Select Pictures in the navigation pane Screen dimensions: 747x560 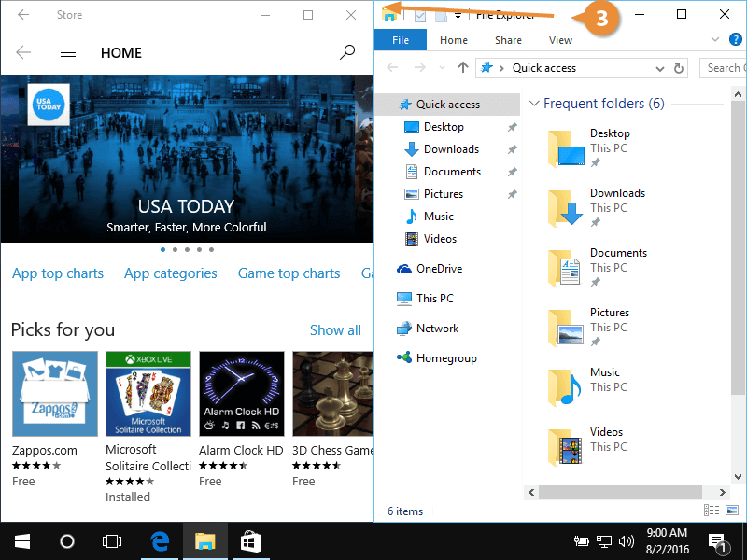click(x=443, y=194)
